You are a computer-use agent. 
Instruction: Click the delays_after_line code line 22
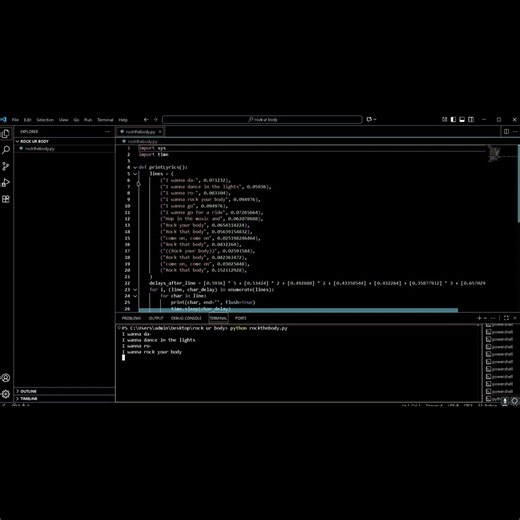coord(317,283)
